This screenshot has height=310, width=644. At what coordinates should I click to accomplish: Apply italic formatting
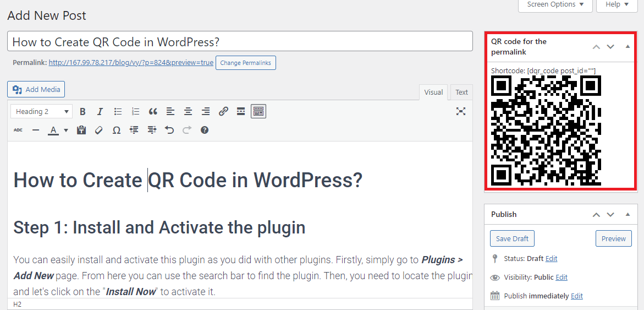click(x=100, y=112)
